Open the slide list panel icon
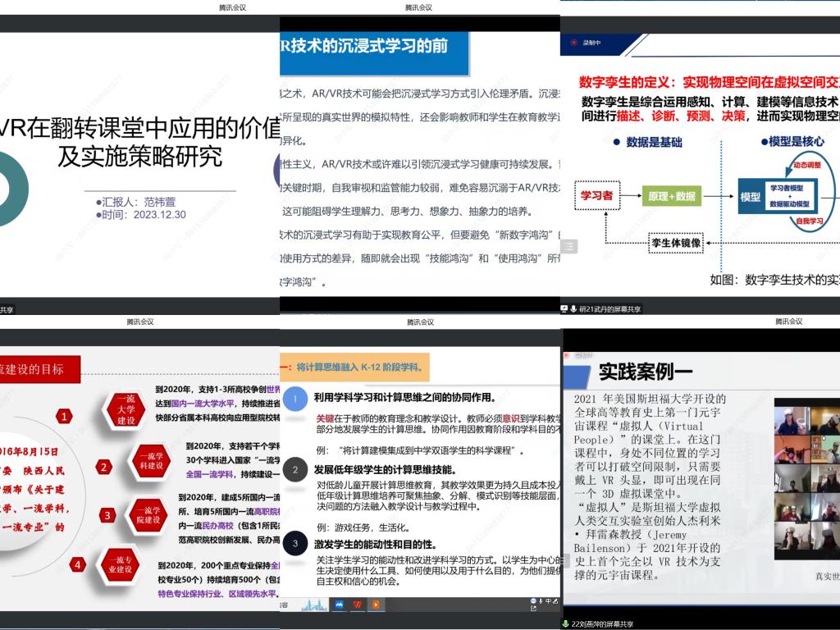This screenshot has width=840, height=630. [x=569, y=246]
